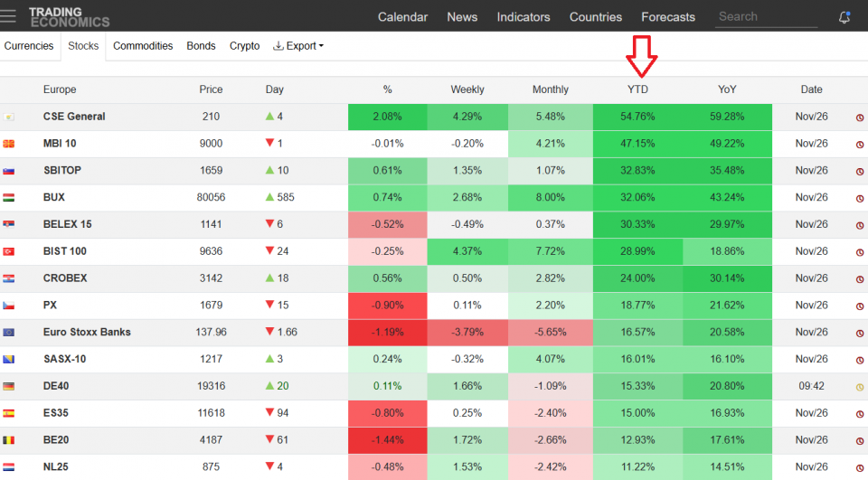The width and height of the screenshot is (868, 480).
Task: Click the Germany flag beside DE40
Action: (8, 386)
